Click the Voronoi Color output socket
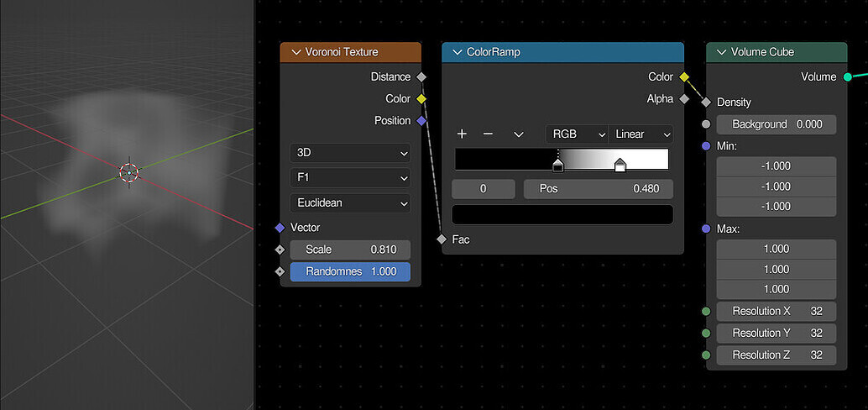The image size is (868, 410). point(421,99)
